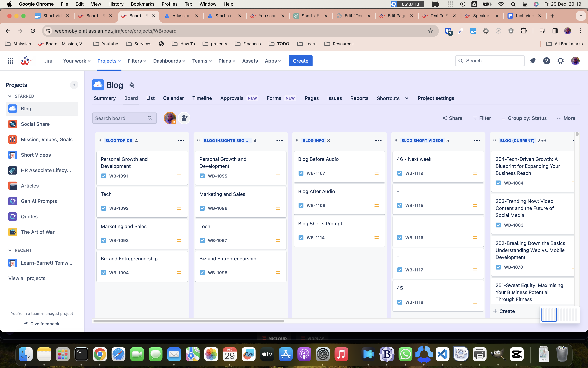Click the task checkbox icon on WB-1095
This screenshot has width=588, height=368.
tap(202, 176)
